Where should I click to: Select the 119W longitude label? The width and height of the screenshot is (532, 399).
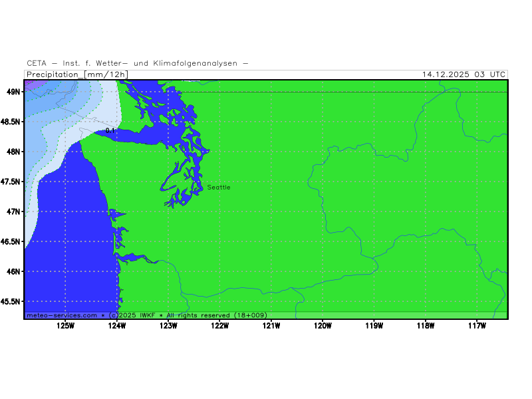(x=374, y=325)
